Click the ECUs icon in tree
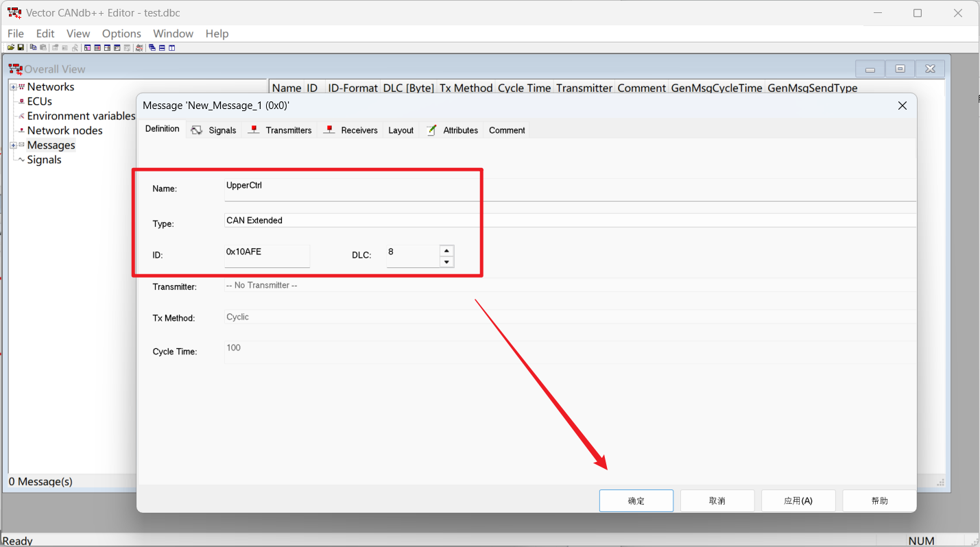 (x=21, y=101)
